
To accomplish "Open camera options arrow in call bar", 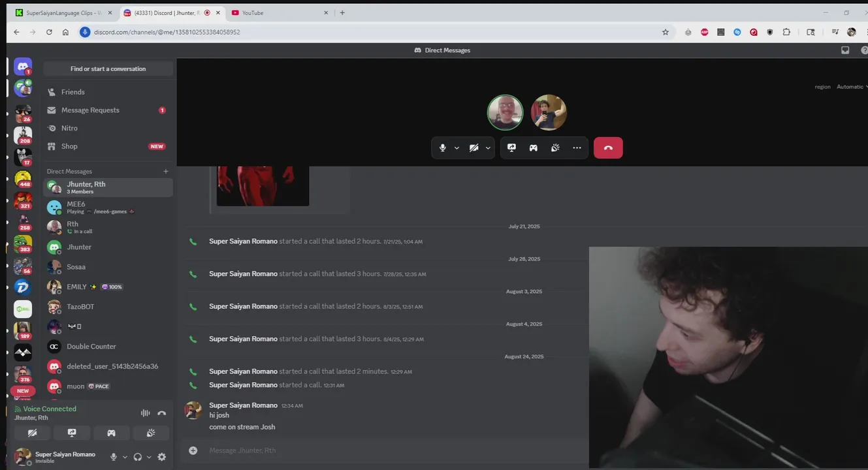I will [488, 148].
